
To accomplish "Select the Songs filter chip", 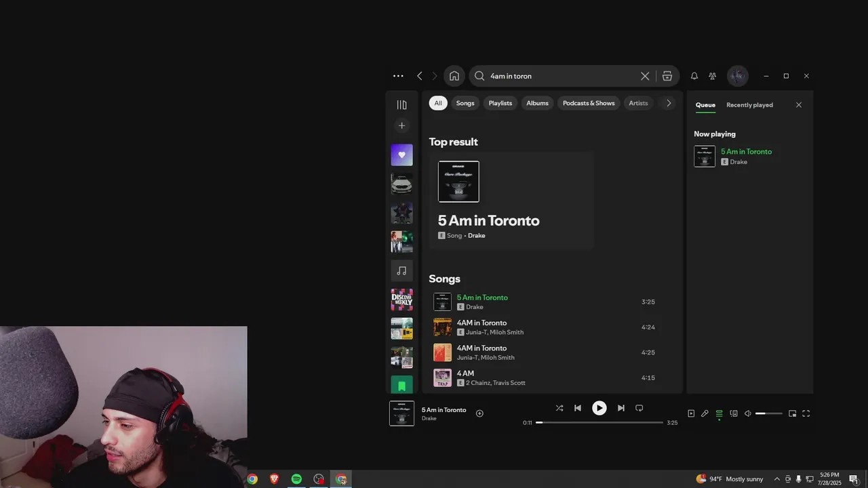I will point(465,103).
